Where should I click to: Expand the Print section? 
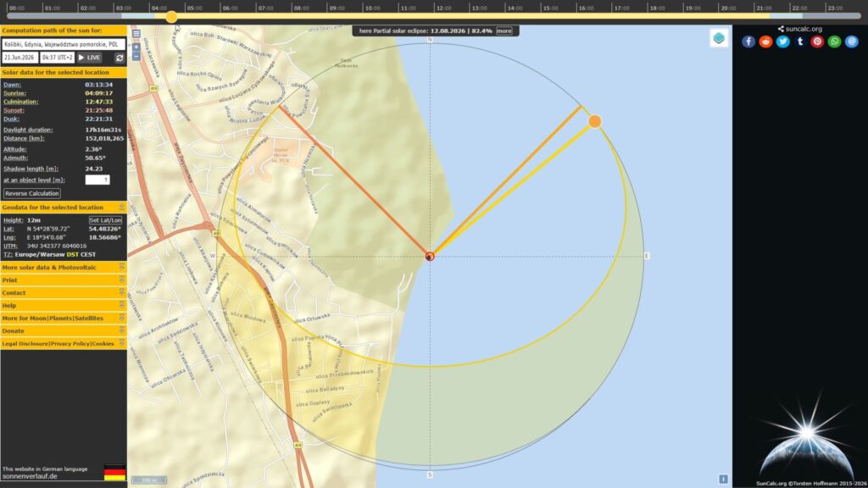[63, 280]
